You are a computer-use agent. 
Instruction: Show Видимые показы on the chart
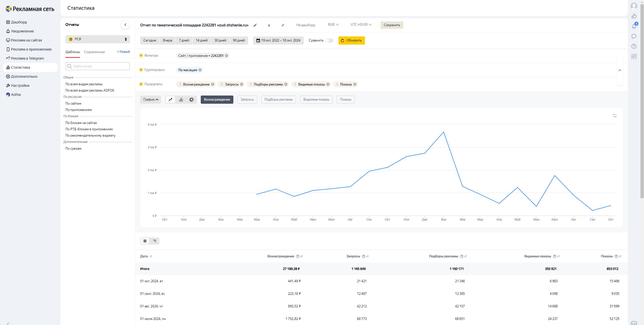[316, 100]
